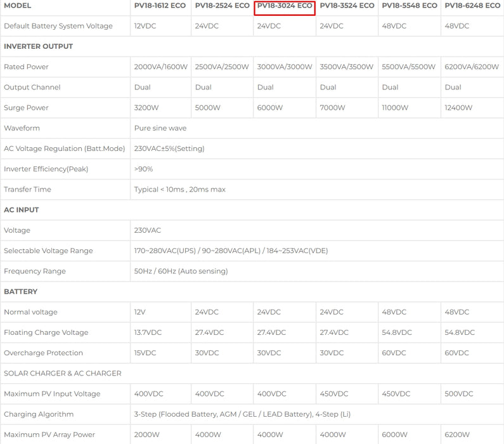The image size is (504, 444).
Task: Select the Charging Algorithm description text
Action: click(x=242, y=414)
